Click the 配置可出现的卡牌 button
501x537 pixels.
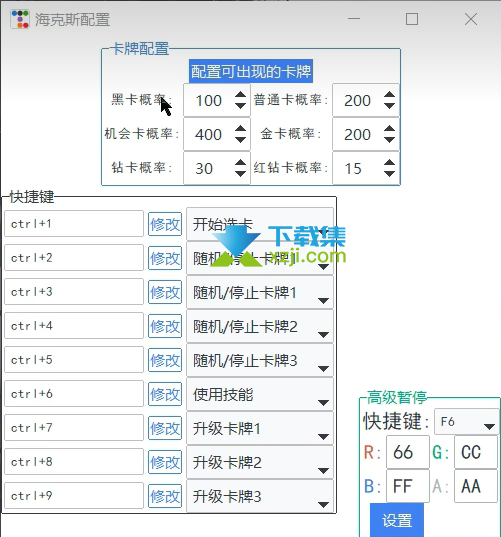[x=251, y=71]
